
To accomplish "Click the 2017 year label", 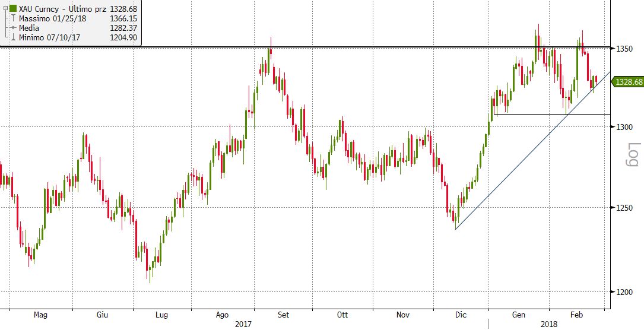I will tap(243, 324).
